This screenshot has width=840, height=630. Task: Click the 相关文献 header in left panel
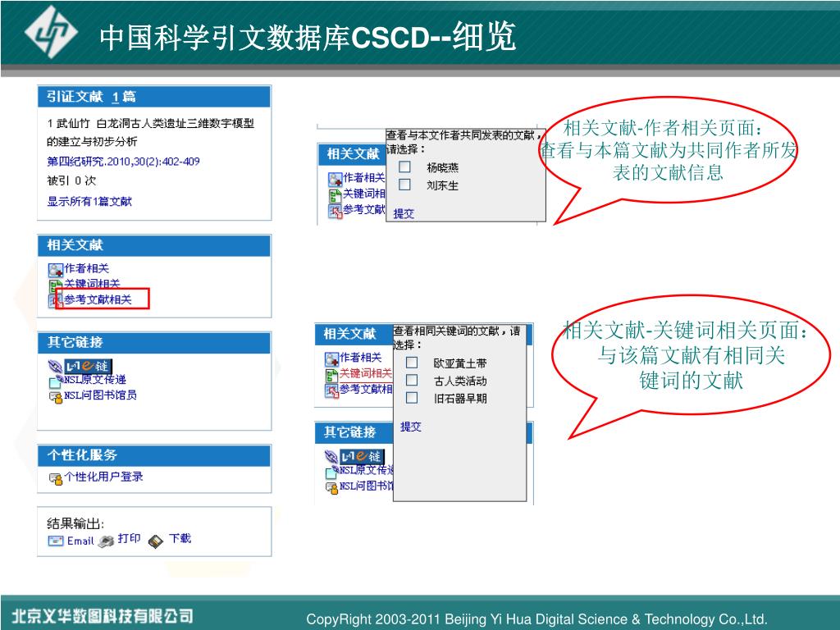[x=154, y=245]
